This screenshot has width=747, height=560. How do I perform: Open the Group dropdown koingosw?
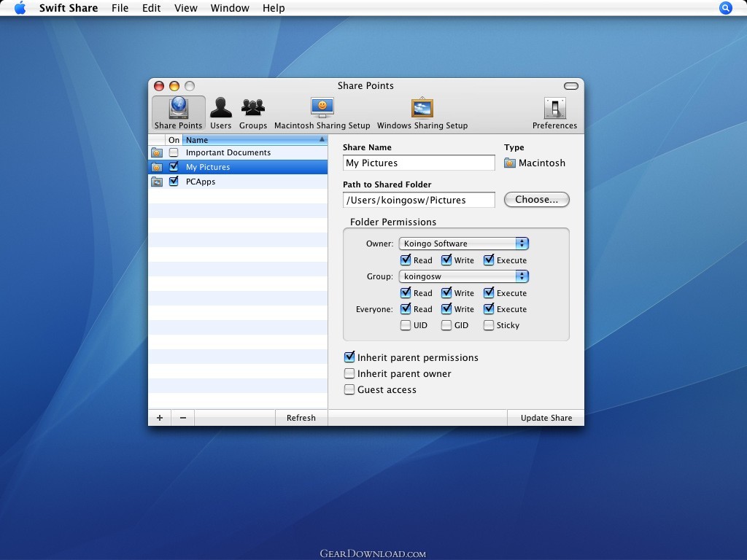pyautogui.click(x=463, y=276)
